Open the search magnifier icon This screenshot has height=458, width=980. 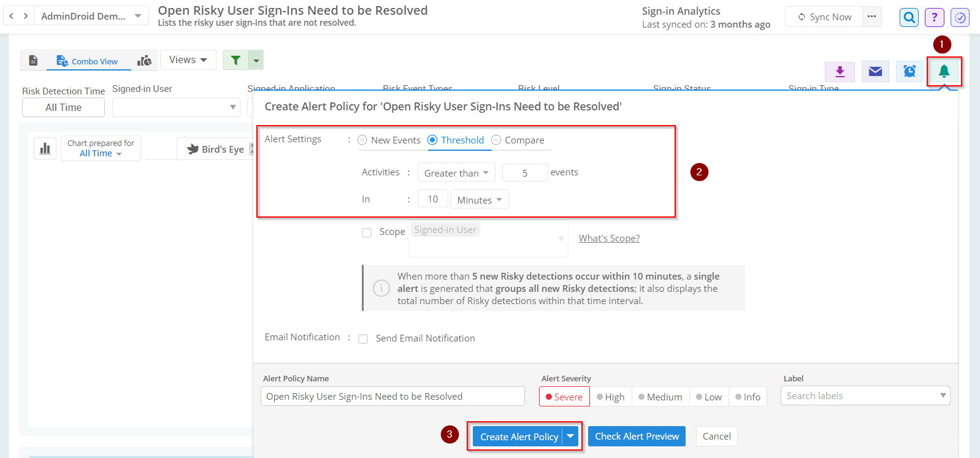click(909, 17)
